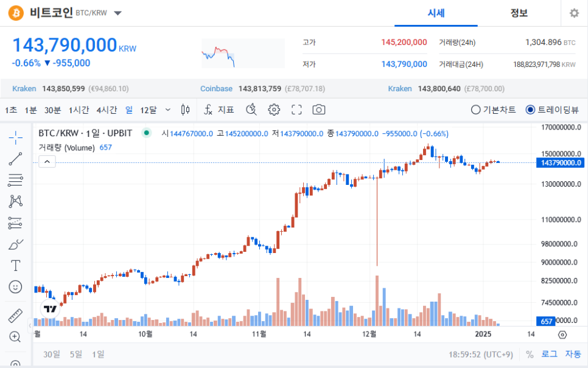Toggle the 자동 auto scale
Viewport: 588px width, 368px height.
(573, 354)
